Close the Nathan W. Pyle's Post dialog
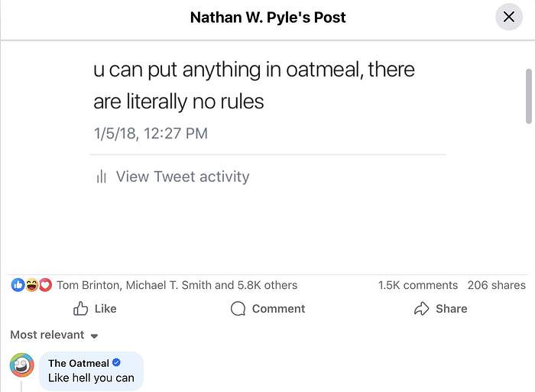This screenshot has height=392, width=535. pos(509,17)
